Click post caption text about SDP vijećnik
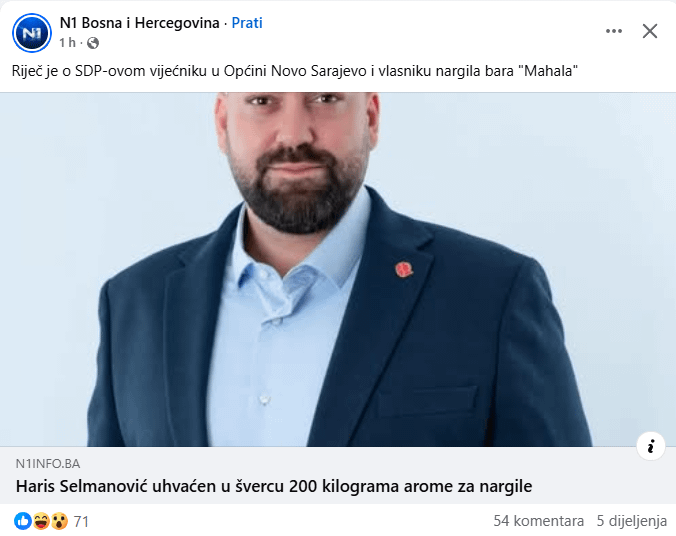The height and width of the screenshot is (536, 676). tap(294, 71)
